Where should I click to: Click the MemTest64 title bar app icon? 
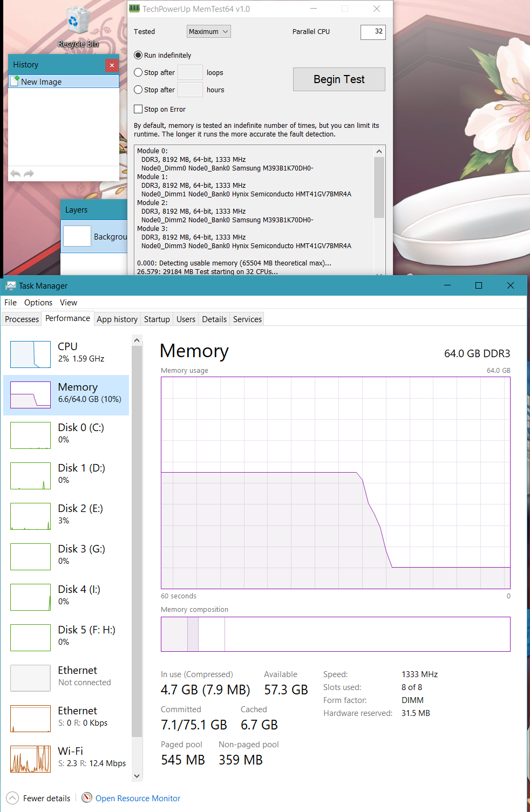coord(134,9)
